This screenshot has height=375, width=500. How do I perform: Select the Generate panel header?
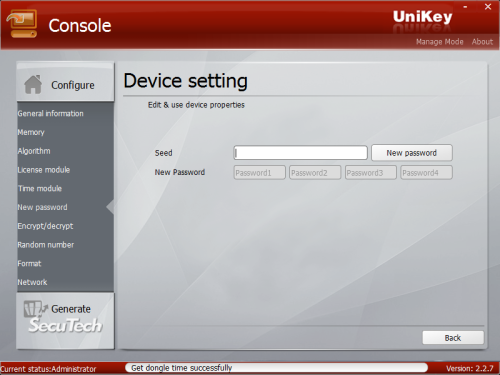(65, 321)
